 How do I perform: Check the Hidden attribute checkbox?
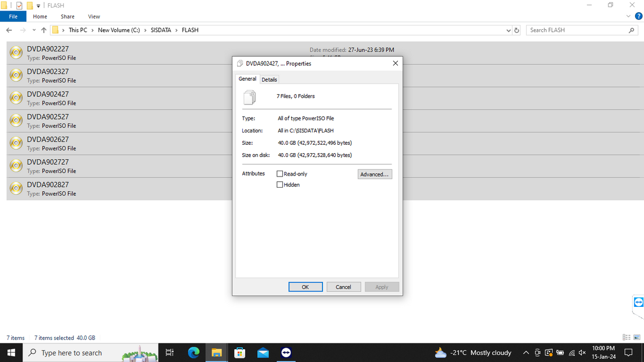(280, 184)
